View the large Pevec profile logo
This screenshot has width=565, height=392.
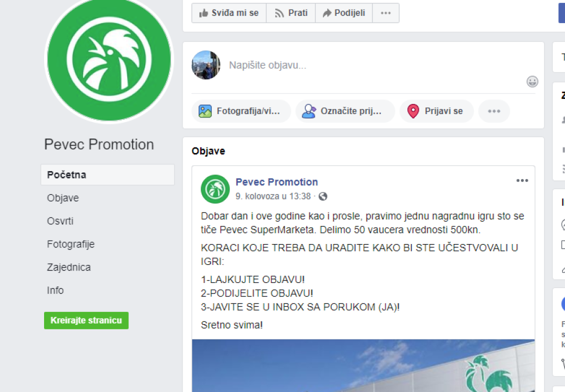click(109, 59)
